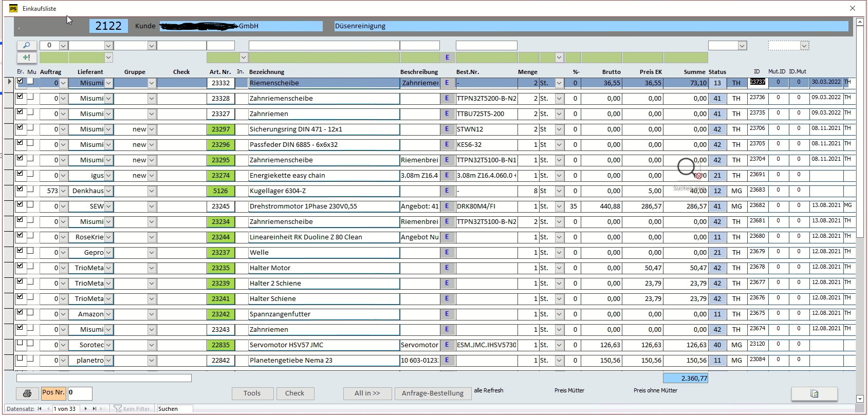Click green Art. Nr. 23297 cell
This screenshot has width=868, height=415.
tap(220, 129)
